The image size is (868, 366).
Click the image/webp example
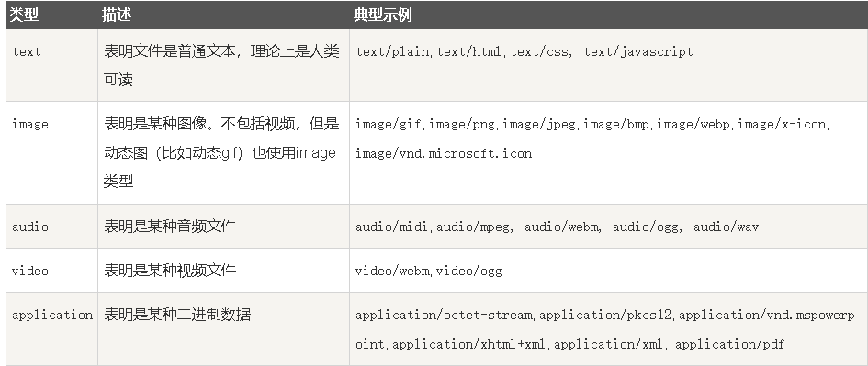(x=693, y=125)
